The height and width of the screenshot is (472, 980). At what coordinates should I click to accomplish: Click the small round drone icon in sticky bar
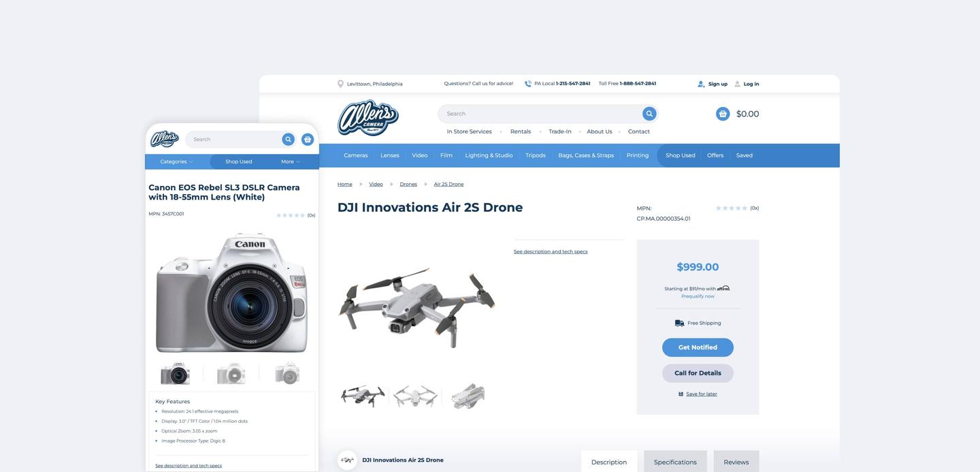click(x=347, y=460)
